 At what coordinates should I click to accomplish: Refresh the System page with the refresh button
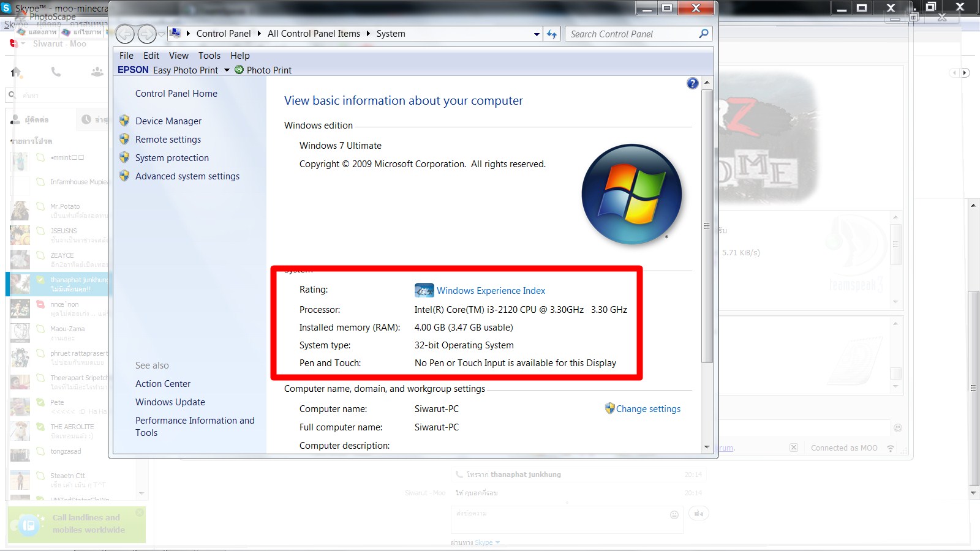click(x=552, y=34)
